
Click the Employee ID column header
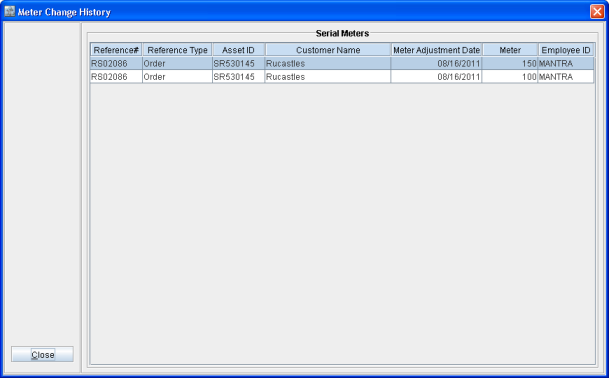click(566, 50)
